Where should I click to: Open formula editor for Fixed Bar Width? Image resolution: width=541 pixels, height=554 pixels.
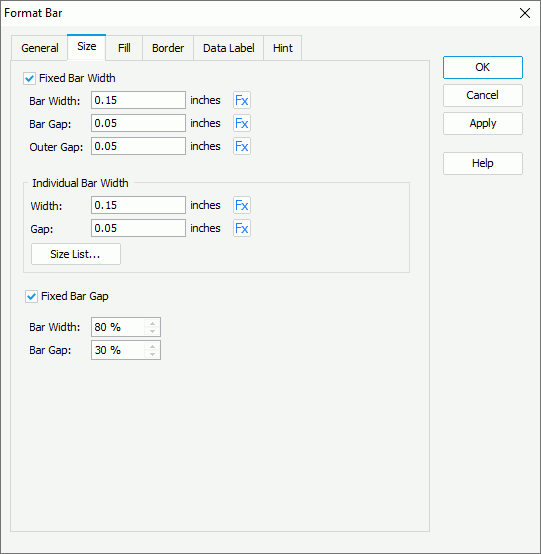242,100
